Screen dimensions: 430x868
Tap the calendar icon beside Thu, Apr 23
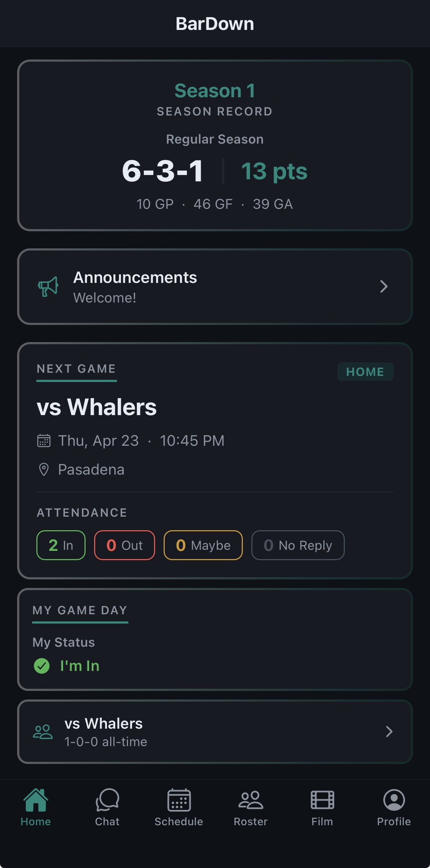44,441
